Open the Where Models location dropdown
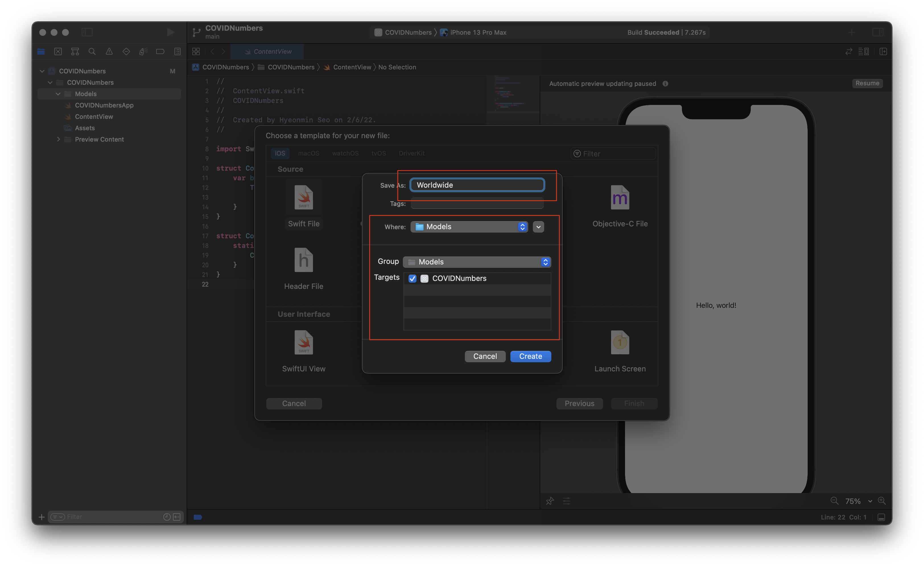This screenshot has height=567, width=924. point(469,227)
